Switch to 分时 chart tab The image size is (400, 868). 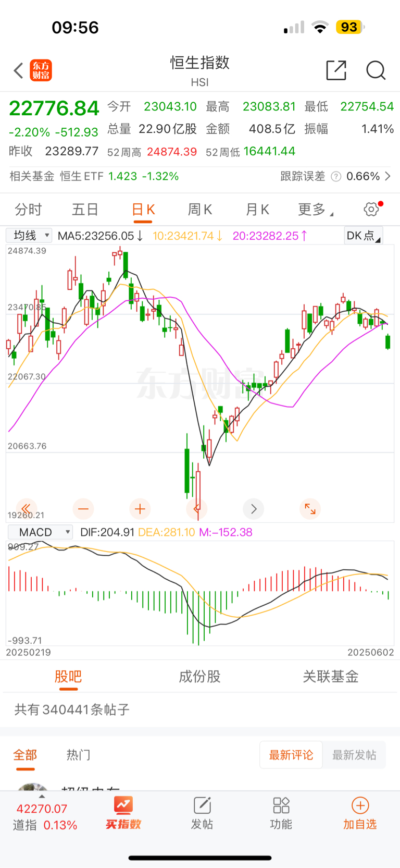click(28, 210)
